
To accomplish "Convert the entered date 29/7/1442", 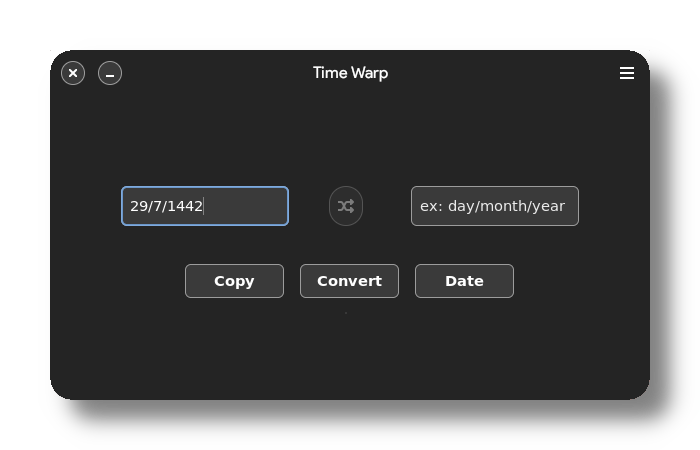I will (x=349, y=281).
